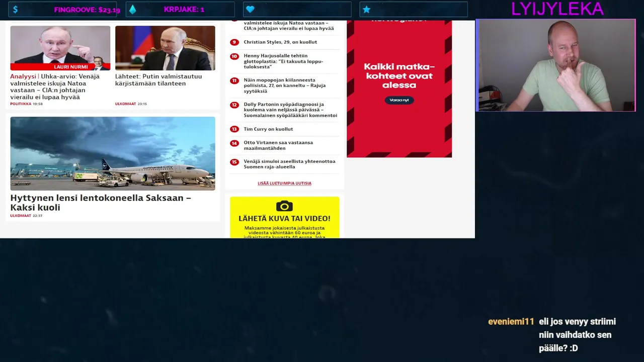Click chat username 'eveniemi11'
644x362 pixels.
click(x=511, y=322)
